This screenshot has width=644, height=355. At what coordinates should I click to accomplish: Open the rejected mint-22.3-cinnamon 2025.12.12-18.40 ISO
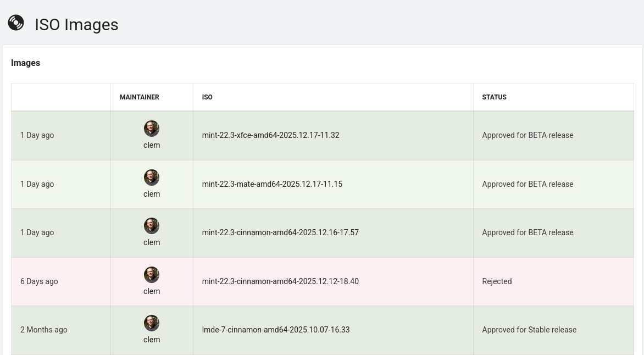(x=280, y=281)
